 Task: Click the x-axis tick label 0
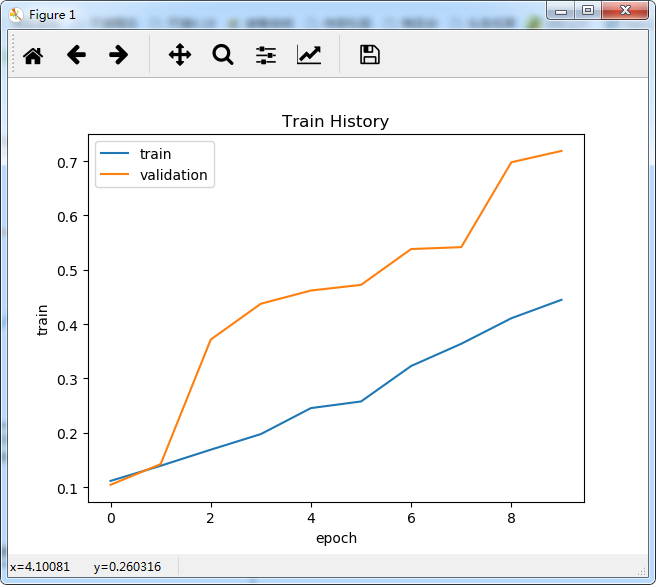(111, 518)
